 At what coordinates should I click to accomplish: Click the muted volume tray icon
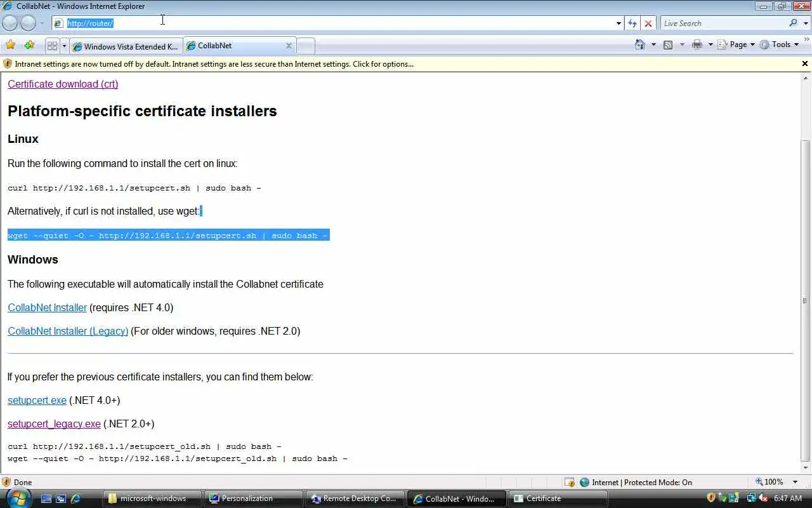click(x=764, y=498)
